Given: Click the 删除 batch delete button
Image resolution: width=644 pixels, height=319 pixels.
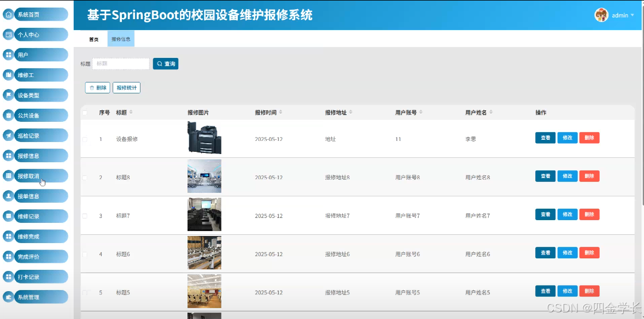Looking at the screenshot, I should tap(97, 87).
